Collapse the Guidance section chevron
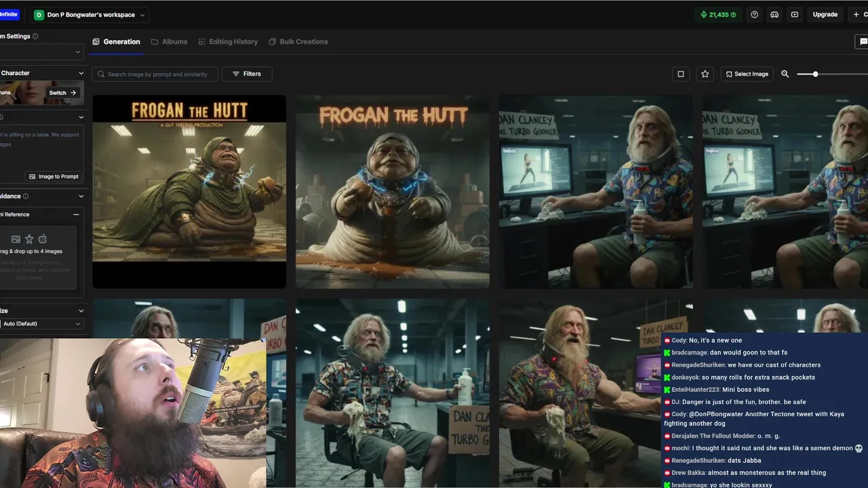This screenshot has width=868, height=488. (81, 197)
